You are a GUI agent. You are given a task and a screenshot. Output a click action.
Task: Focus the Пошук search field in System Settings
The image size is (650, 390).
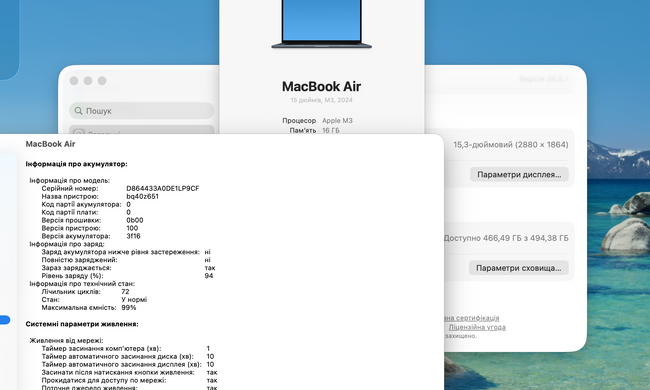[x=142, y=111]
